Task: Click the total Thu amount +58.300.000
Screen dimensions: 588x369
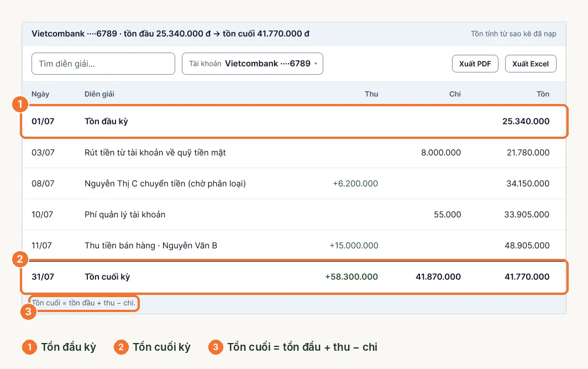Action: click(x=351, y=277)
